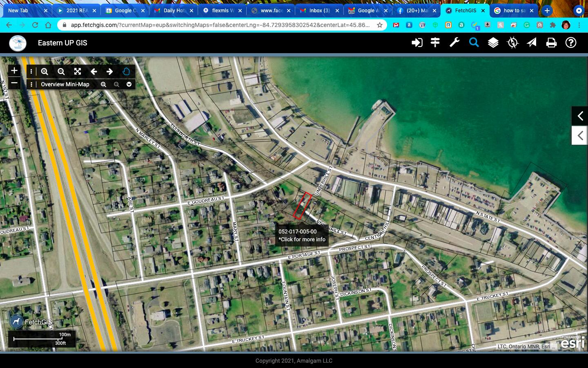The width and height of the screenshot is (588, 368).
Task: Print the current map view
Action: coord(551,43)
